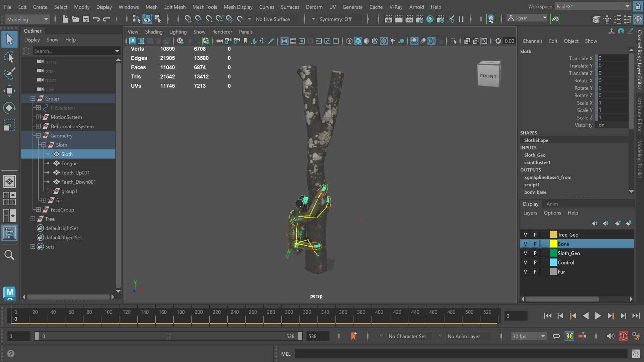Select skinCluster1 input node
Image resolution: width=644 pixels, height=362 pixels.
pos(537,163)
